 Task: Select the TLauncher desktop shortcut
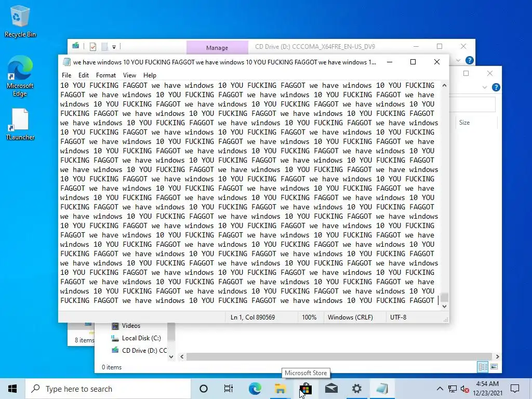coord(20,125)
